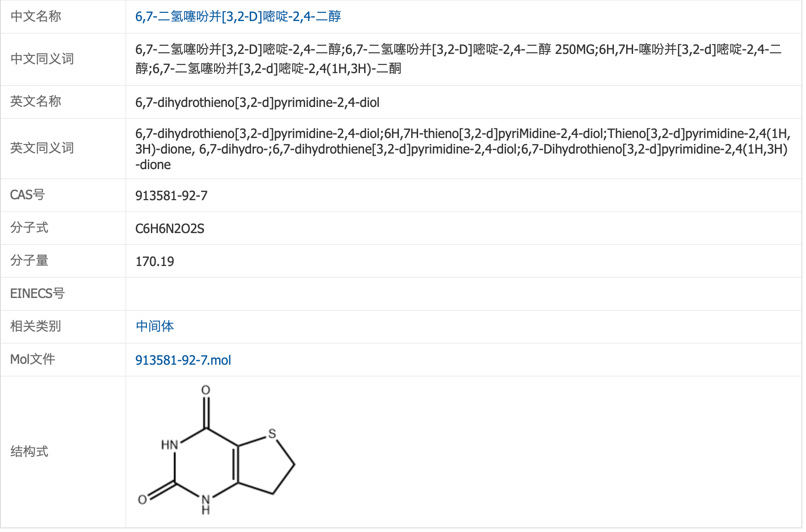
Task: Click the 英文同义词 row label
Action: point(42,148)
